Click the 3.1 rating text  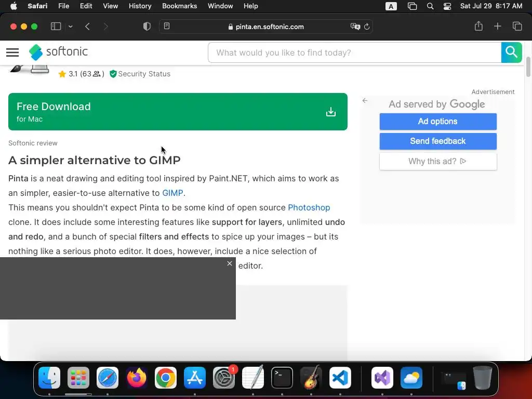pos(73,74)
